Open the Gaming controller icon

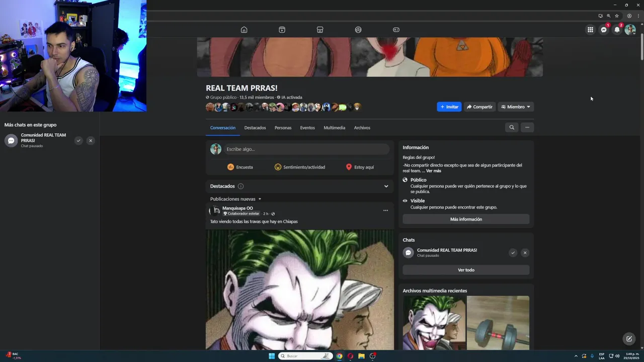click(x=396, y=30)
